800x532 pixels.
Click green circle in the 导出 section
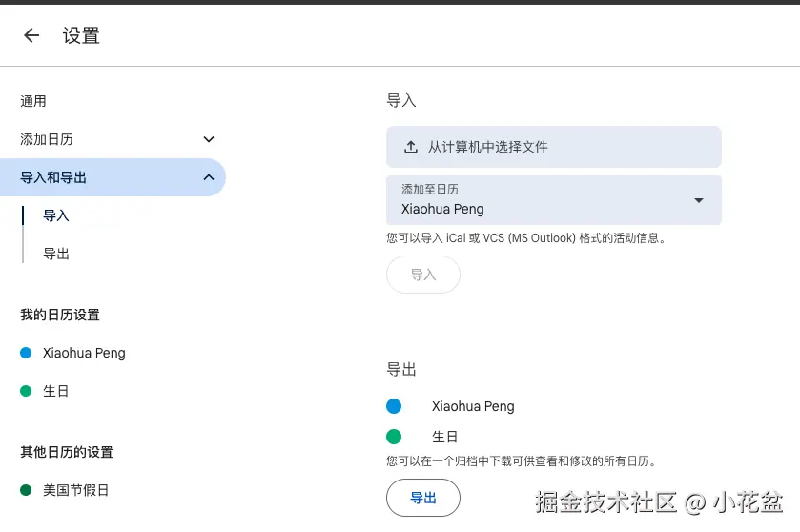point(394,437)
